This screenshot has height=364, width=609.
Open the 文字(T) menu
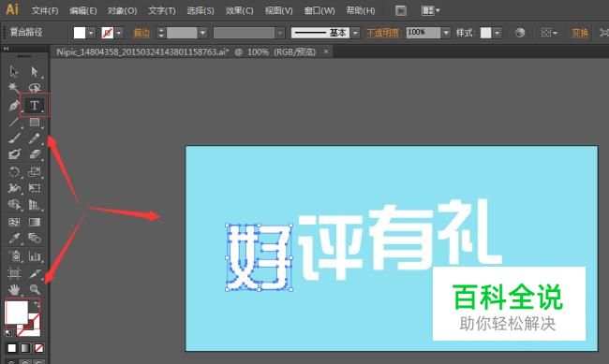(162, 10)
